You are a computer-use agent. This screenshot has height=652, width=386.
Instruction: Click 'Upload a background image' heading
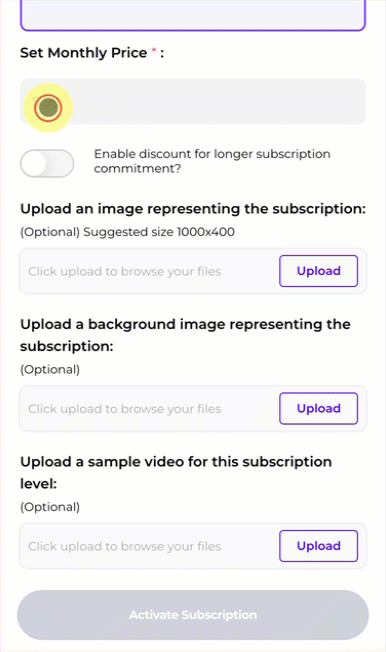point(186,335)
